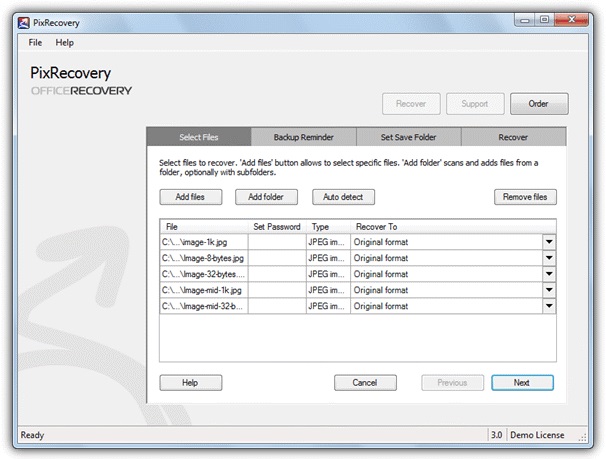Click the Add folder button
This screenshot has width=606, height=460.
pos(266,197)
